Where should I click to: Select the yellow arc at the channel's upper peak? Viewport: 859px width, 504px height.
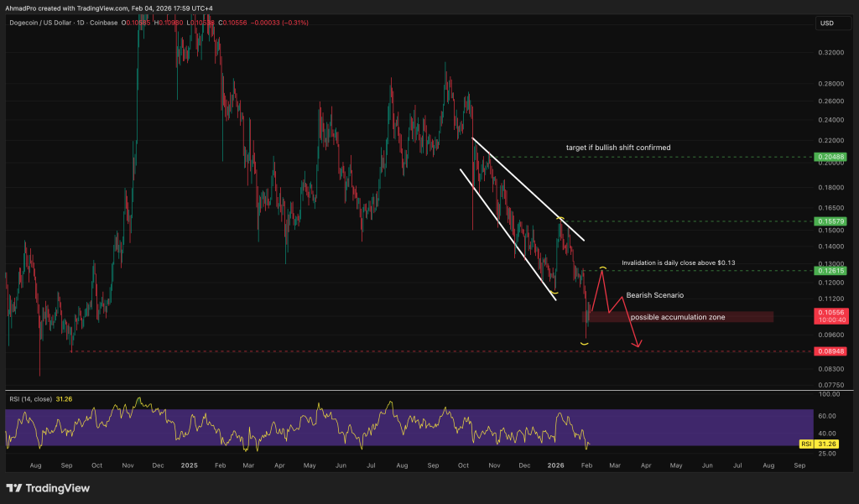pos(560,219)
